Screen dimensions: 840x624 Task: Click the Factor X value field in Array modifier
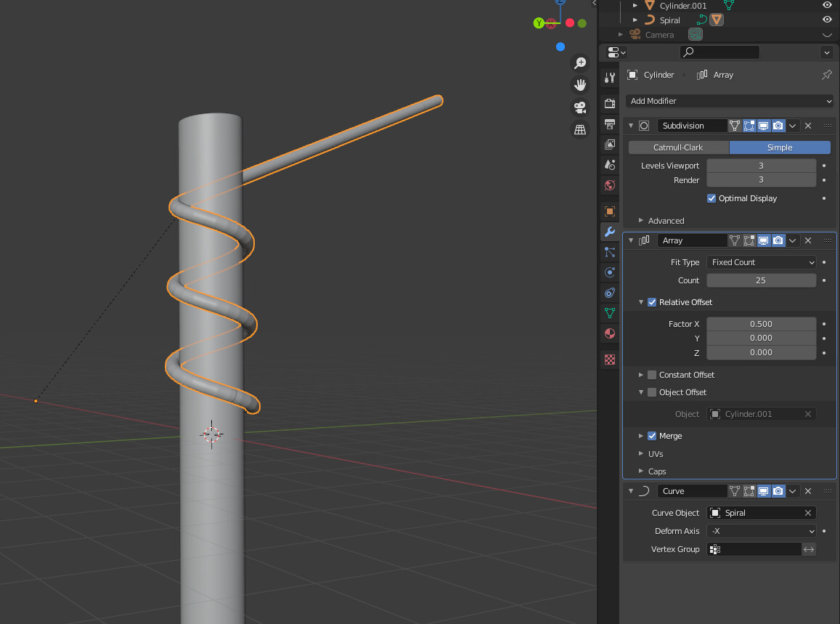[x=761, y=324]
